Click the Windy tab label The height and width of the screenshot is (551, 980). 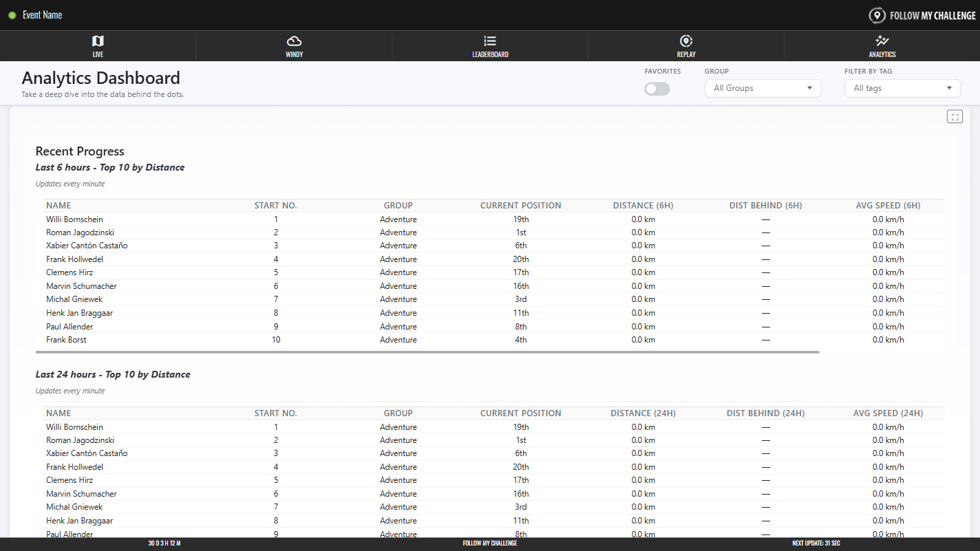[294, 54]
